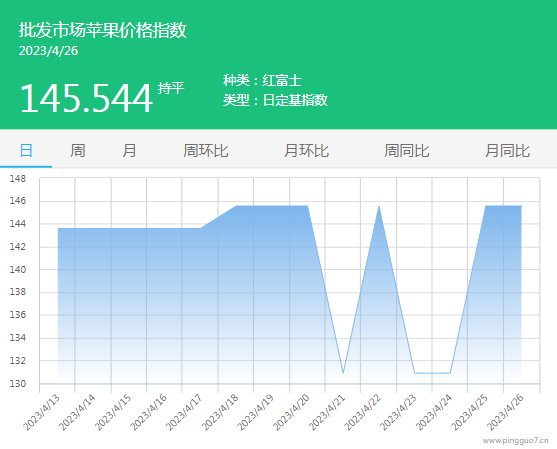Image resolution: width=557 pixels, height=449 pixels.
Task: Select the 日 daily tab
Action: (x=26, y=150)
